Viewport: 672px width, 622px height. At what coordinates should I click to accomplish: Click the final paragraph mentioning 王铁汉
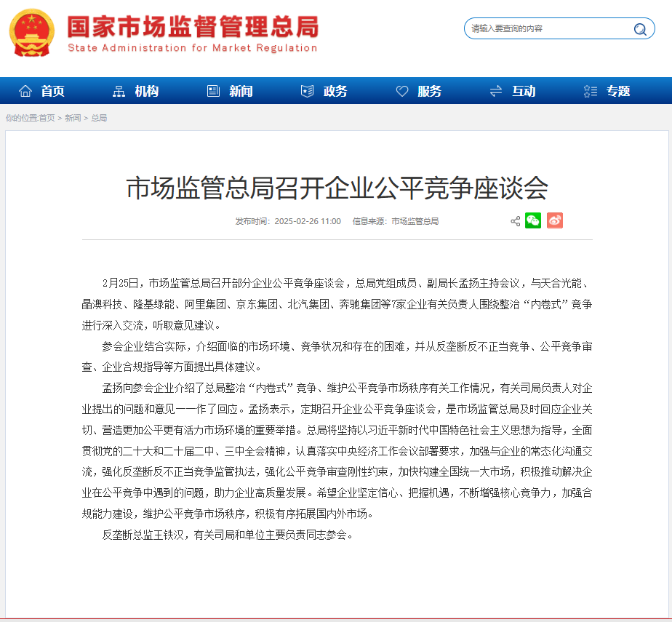[x=227, y=535]
